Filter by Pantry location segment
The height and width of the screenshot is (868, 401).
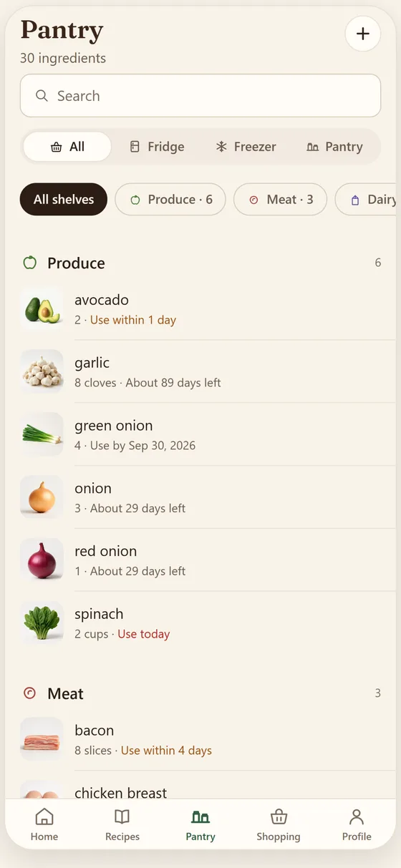click(334, 147)
